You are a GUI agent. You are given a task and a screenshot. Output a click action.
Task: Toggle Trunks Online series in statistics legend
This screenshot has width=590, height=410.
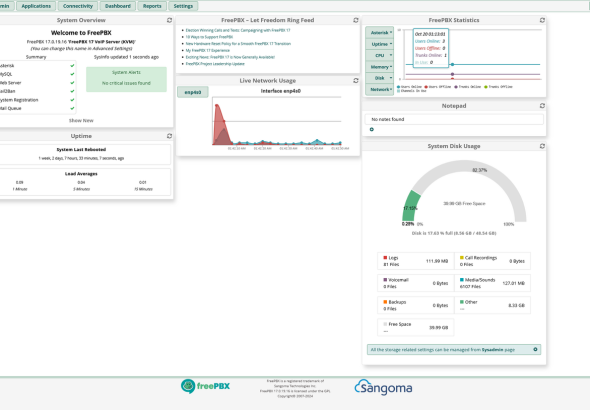tap(468, 87)
